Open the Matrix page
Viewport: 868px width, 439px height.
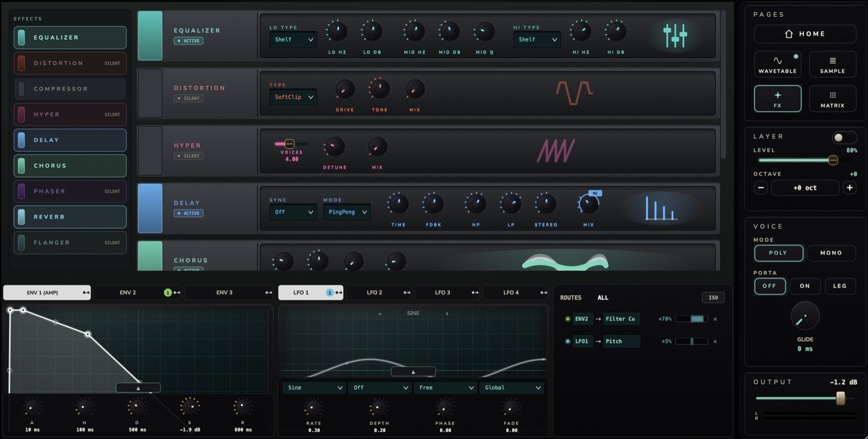click(x=833, y=98)
